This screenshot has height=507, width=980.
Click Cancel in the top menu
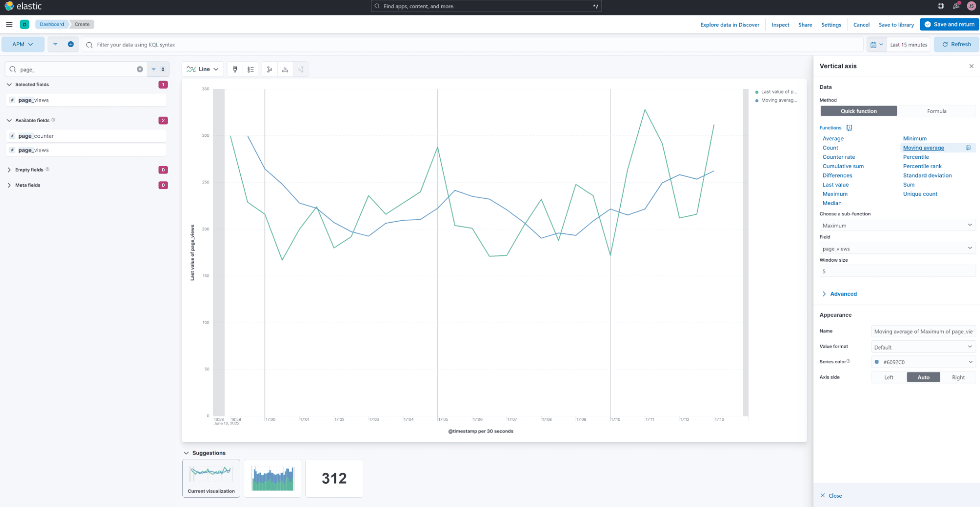click(x=861, y=25)
